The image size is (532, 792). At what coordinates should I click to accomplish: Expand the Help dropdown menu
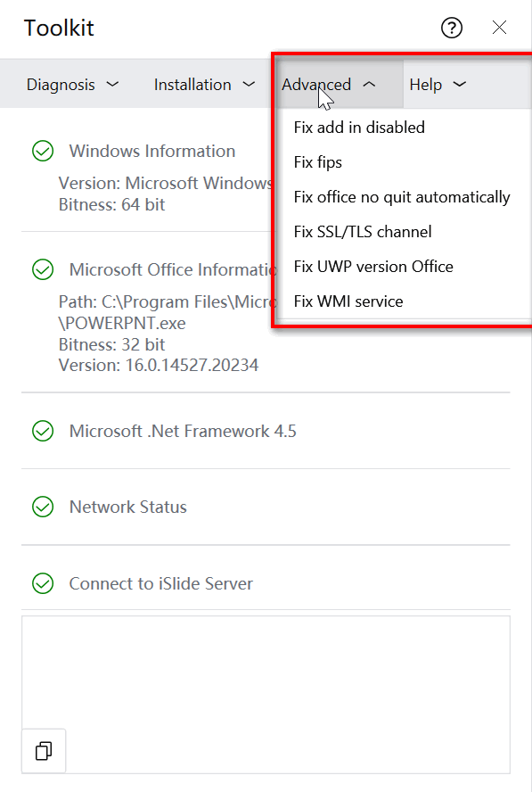coord(438,85)
